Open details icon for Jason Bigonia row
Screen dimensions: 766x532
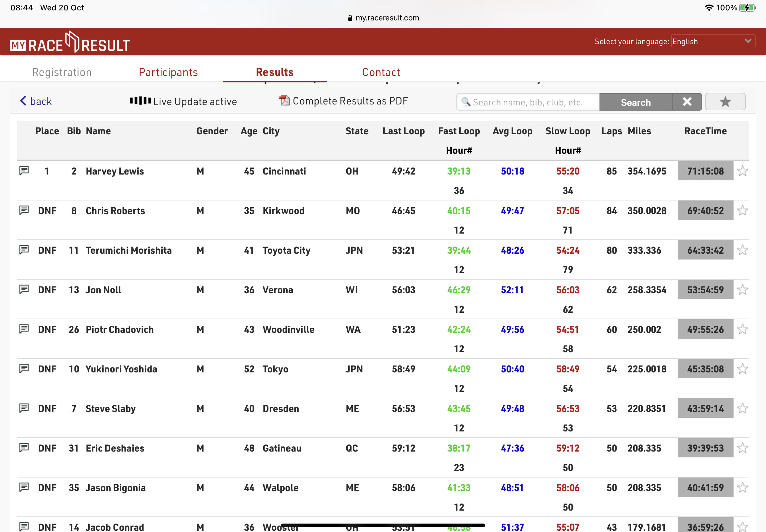24,487
